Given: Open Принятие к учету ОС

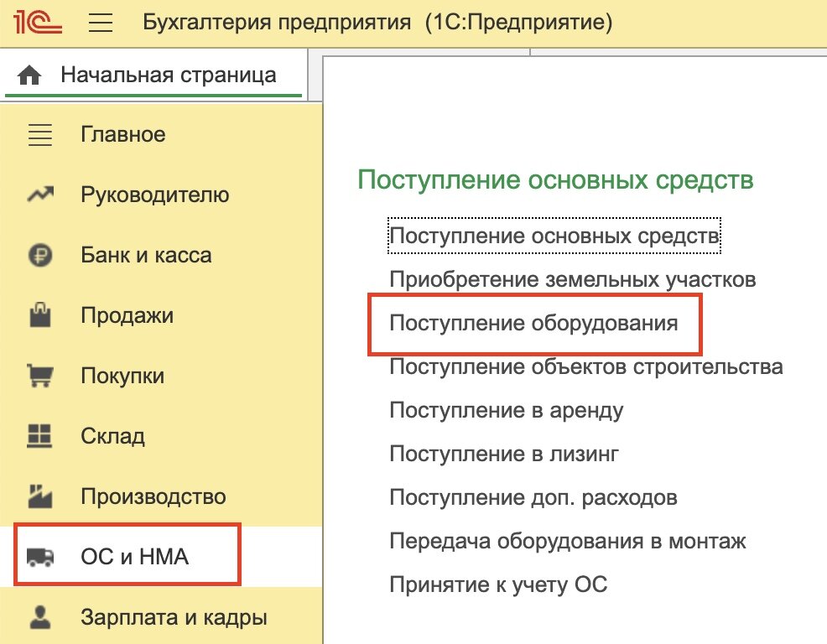Looking at the screenshot, I should (499, 584).
